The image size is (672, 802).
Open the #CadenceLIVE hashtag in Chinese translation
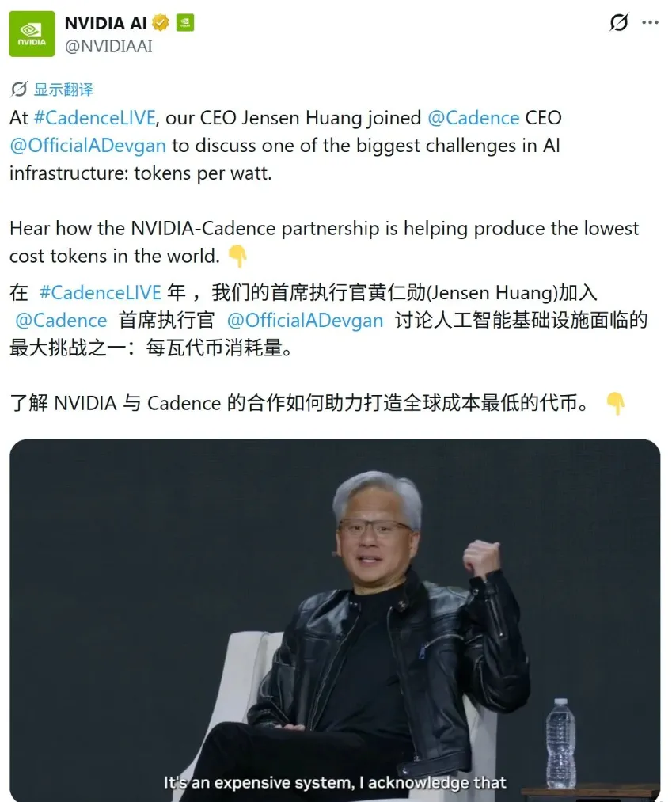(x=101, y=293)
